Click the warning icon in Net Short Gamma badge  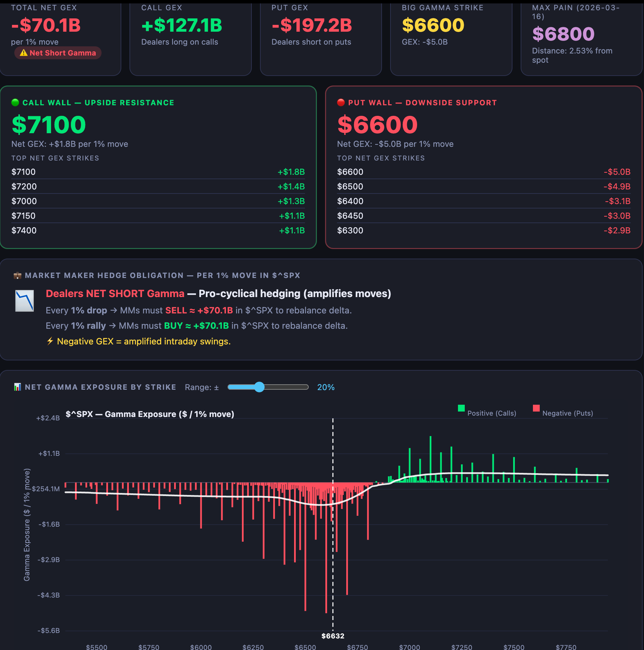[24, 53]
